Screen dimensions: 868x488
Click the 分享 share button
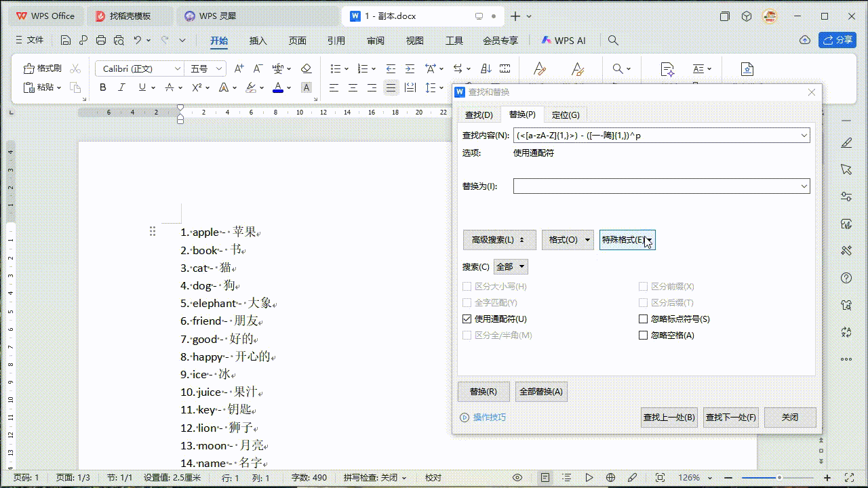(x=837, y=40)
